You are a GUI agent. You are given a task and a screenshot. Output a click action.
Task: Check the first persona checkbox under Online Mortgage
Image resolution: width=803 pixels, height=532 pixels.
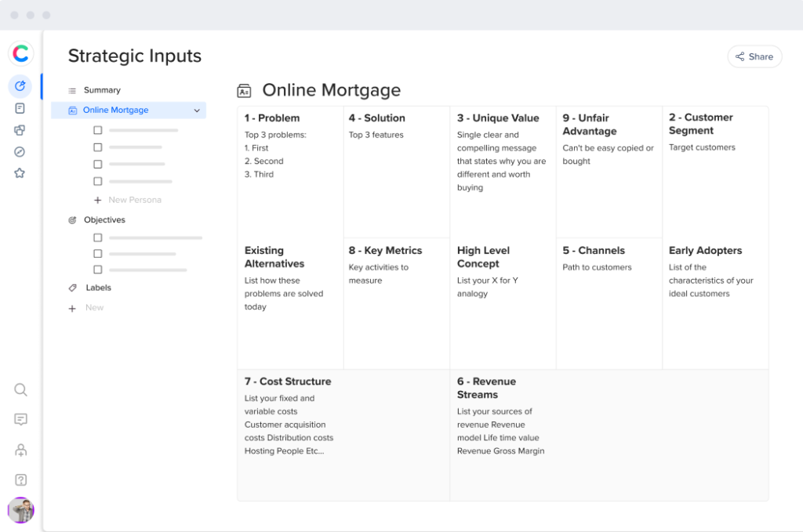pos(97,129)
